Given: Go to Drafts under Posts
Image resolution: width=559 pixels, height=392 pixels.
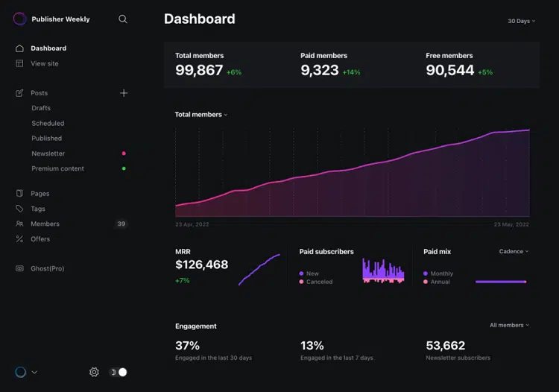Looking at the screenshot, I should point(41,108).
